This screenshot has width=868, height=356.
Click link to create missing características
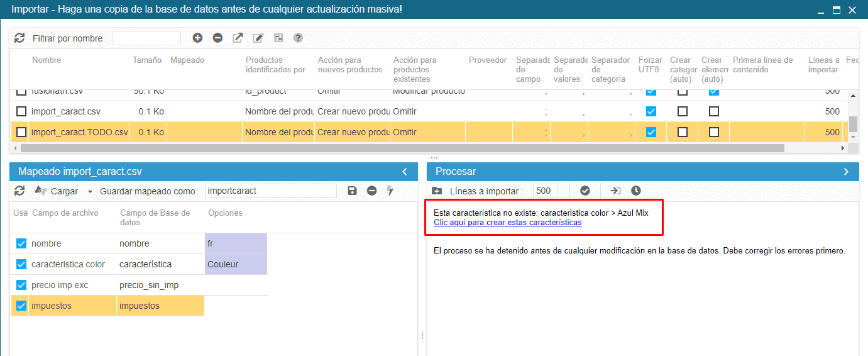(507, 223)
